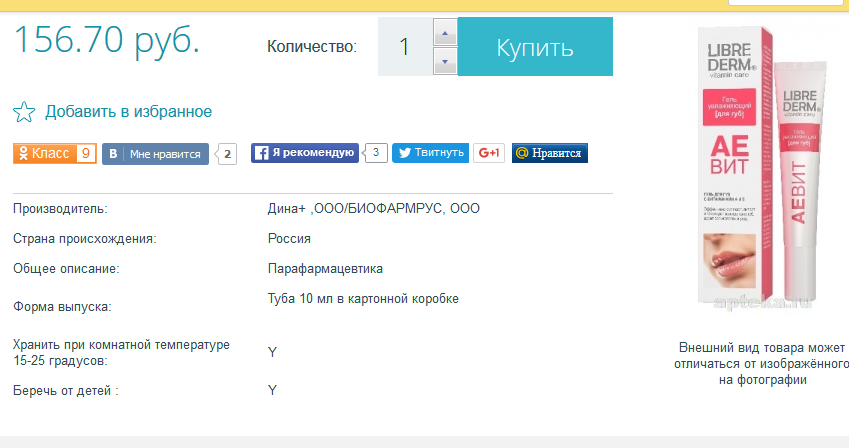Click Mail.ru Нравится button
Screen dimensions: 849x448
pyautogui.click(x=549, y=153)
